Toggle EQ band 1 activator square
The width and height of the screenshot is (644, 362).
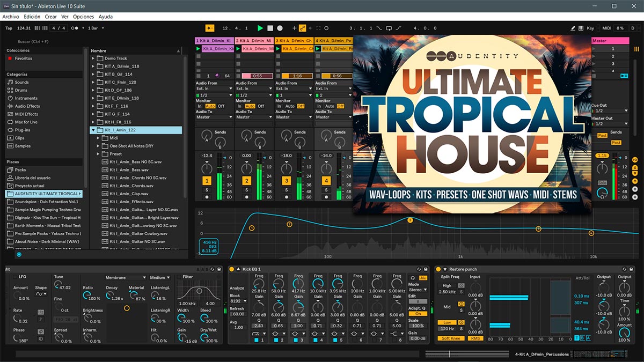click(x=257, y=340)
